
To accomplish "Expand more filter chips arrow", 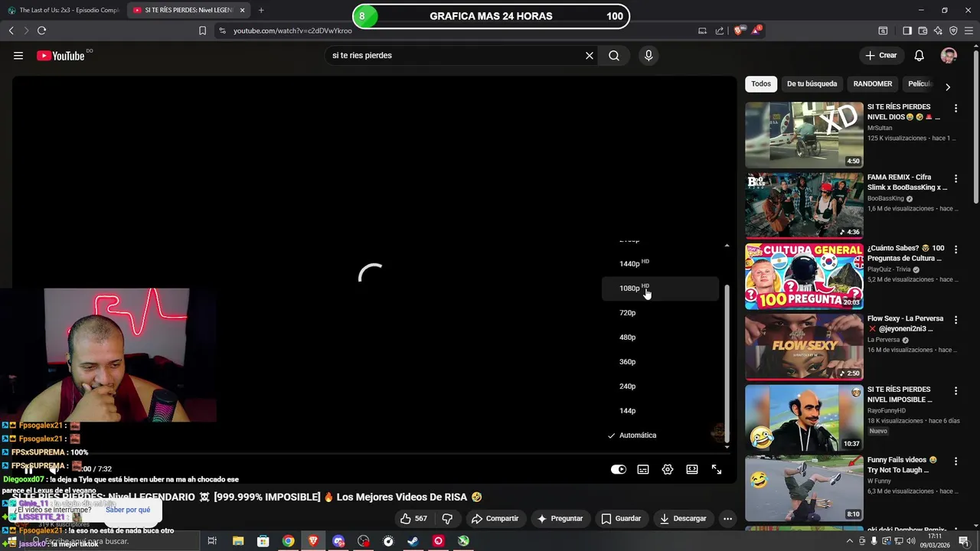I will (x=948, y=86).
